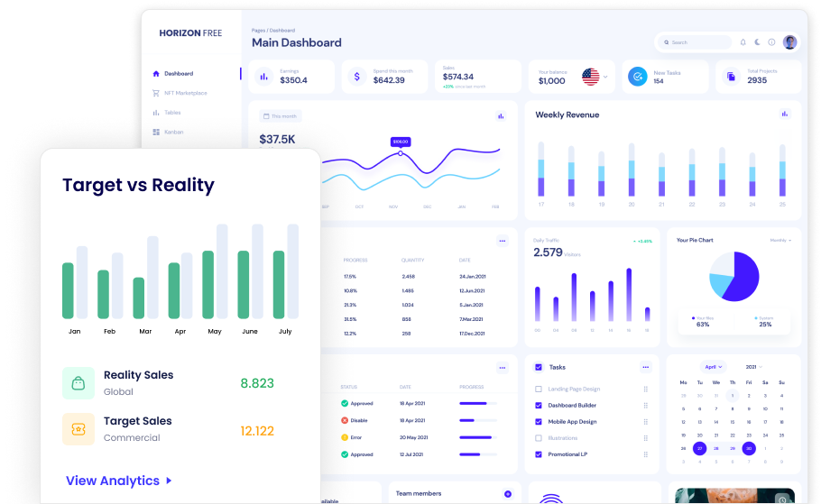This screenshot has width=821, height=504.
Task: Expand the country flag dropdown on balance card
Action: (605, 77)
